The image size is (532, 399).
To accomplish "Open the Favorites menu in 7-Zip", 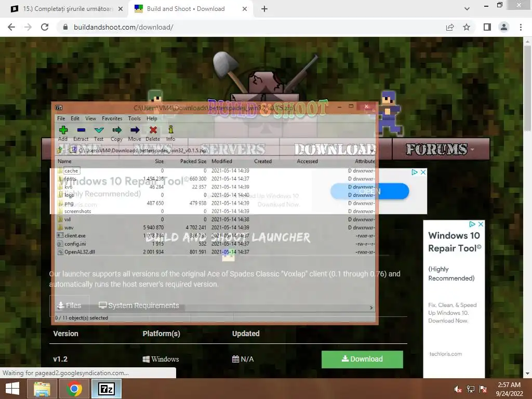I will tap(112, 118).
